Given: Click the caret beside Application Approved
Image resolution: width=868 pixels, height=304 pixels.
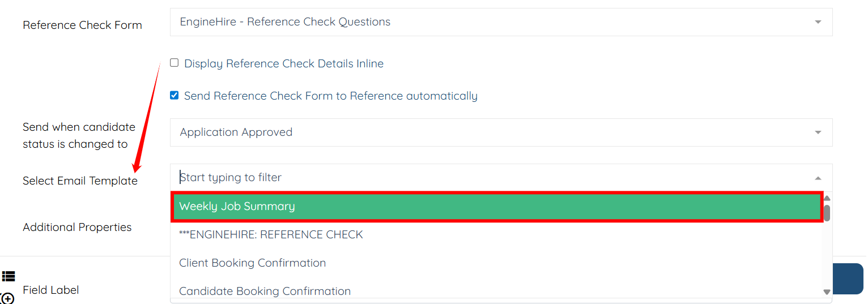Looking at the screenshot, I should point(818,132).
